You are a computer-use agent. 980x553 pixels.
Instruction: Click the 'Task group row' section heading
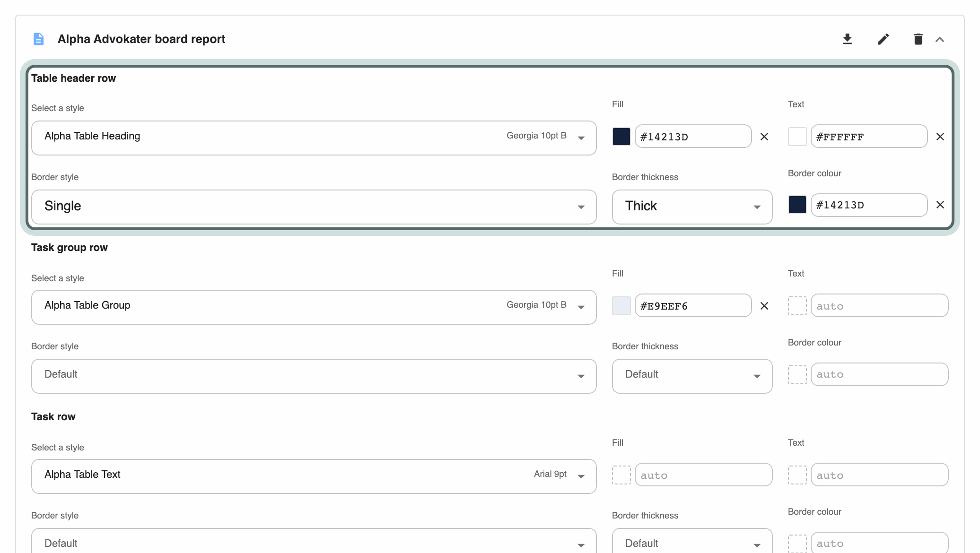point(70,248)
